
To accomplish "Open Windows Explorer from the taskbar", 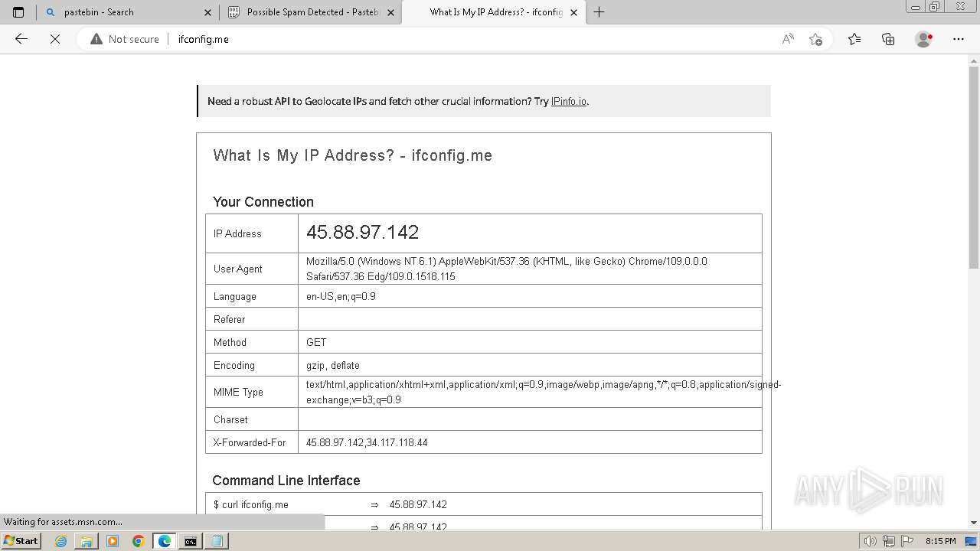I will pos(87,541).
